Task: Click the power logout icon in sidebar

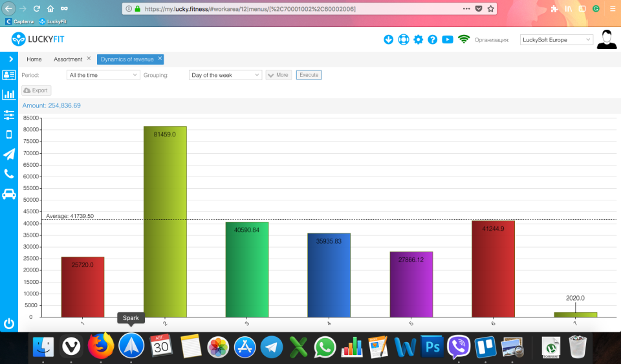Action: pos(8,324)
